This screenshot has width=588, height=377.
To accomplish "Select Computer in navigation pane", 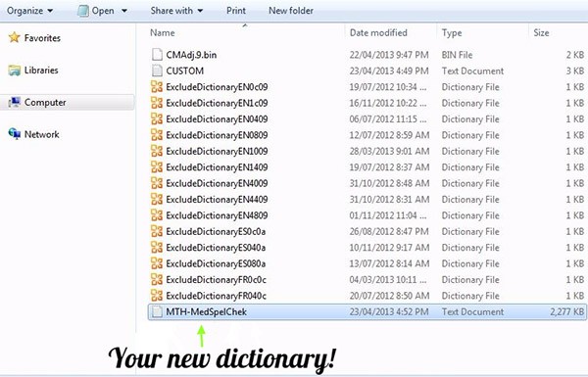I will pos(45,102).
